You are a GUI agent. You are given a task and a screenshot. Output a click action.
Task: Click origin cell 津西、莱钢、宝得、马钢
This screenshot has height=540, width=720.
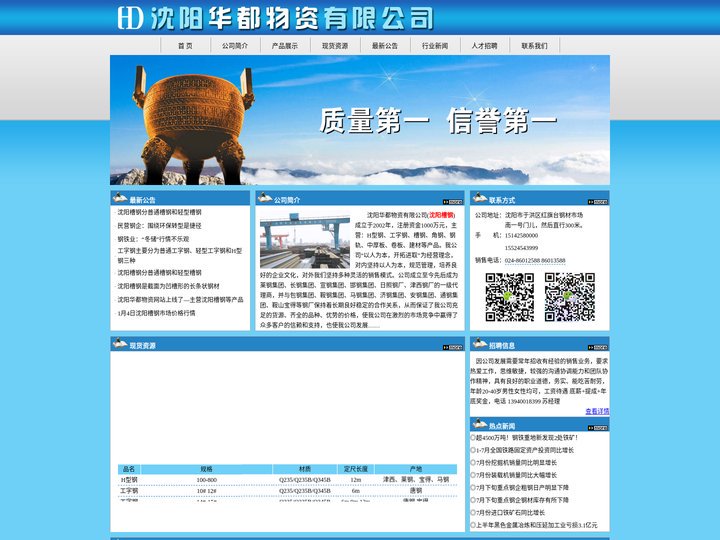(416, 479)
